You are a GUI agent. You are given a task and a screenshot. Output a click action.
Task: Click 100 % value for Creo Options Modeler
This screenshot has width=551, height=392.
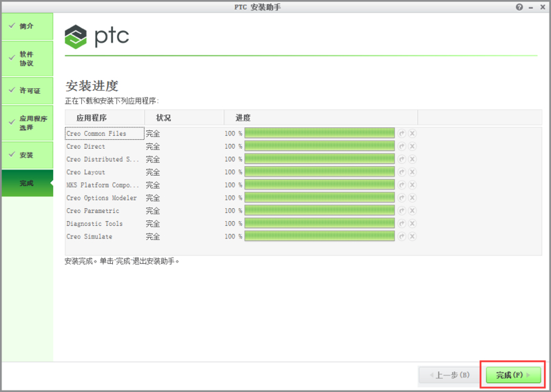pos(233,198)
